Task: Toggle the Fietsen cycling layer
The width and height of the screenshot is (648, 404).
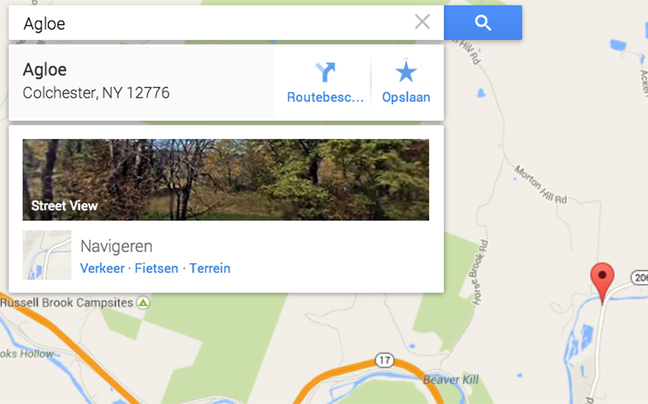Action: coord(156,268)
